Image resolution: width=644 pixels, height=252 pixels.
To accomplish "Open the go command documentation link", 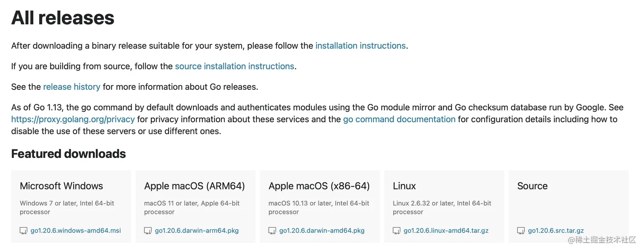I will tap(399, 119).
